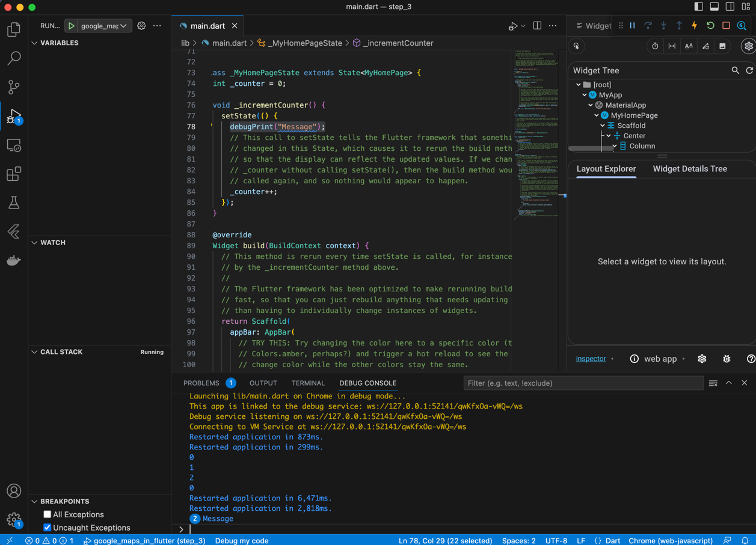This screenshot has height=545, width=756.
Task: Switch to the Widget Details Tree tab
Action: pos(690,169)
